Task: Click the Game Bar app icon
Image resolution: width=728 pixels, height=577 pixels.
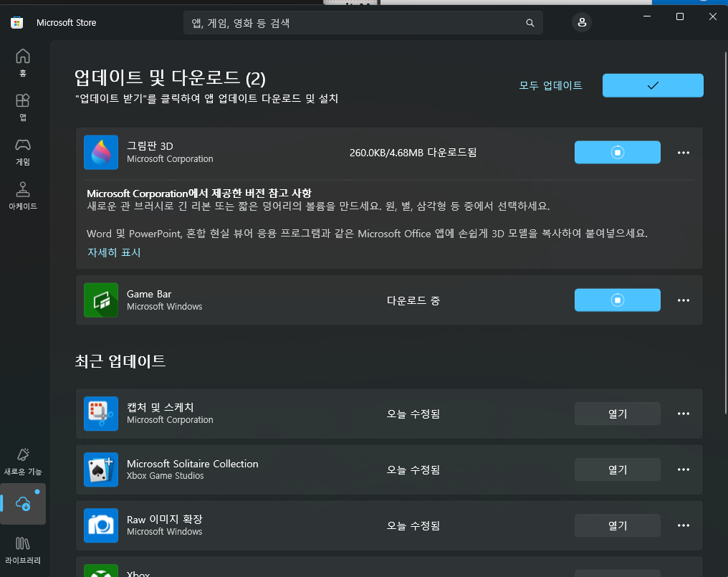Action: [x=101, y=300]
